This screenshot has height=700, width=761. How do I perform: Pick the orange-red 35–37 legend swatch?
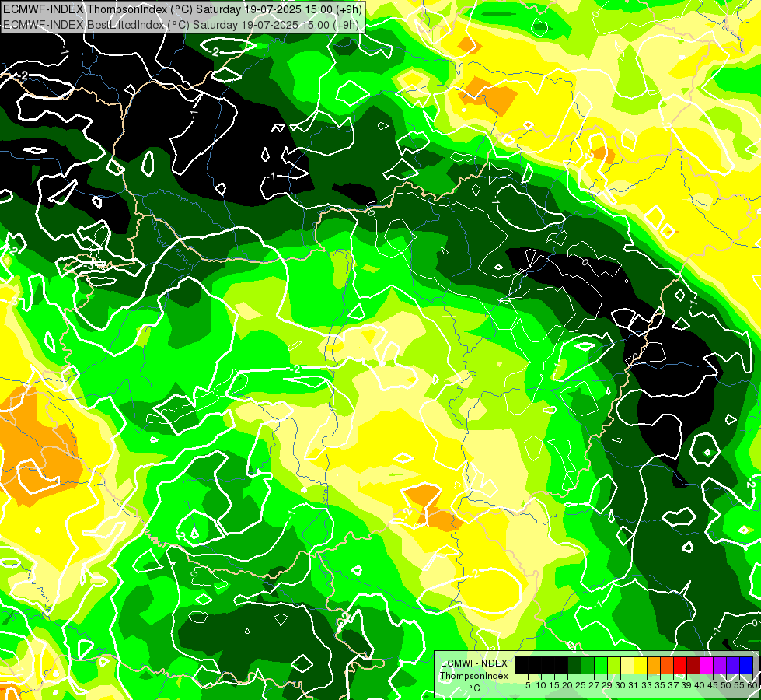(667, 665)
